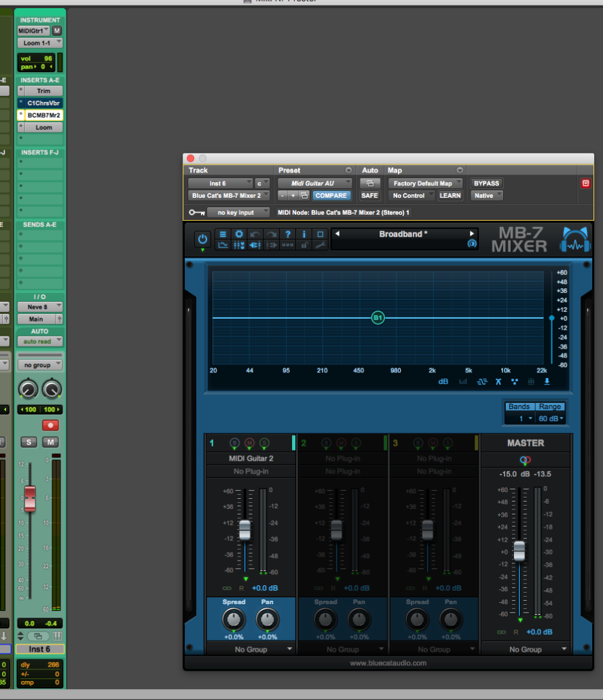Open the plug-in automation enable button
The image size is (603, 700).
369,183
